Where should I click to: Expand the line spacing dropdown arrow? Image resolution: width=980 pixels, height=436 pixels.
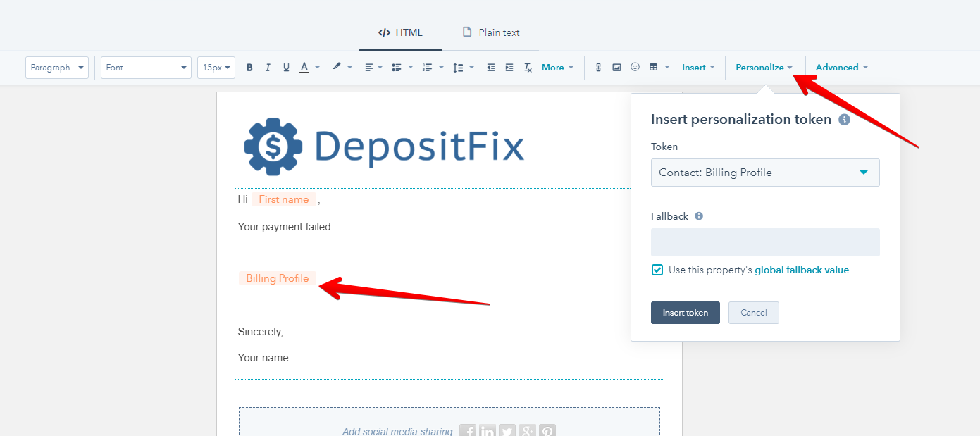[x=471, y=68]
